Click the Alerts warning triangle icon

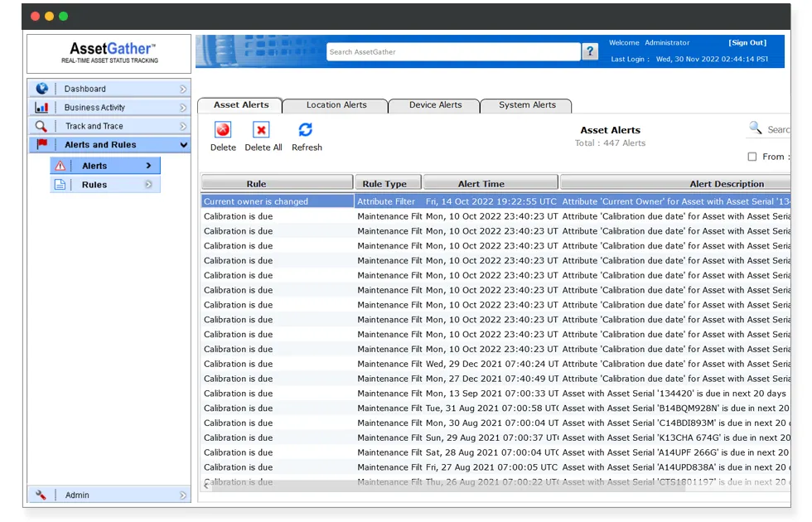click(x=60, y=166)
